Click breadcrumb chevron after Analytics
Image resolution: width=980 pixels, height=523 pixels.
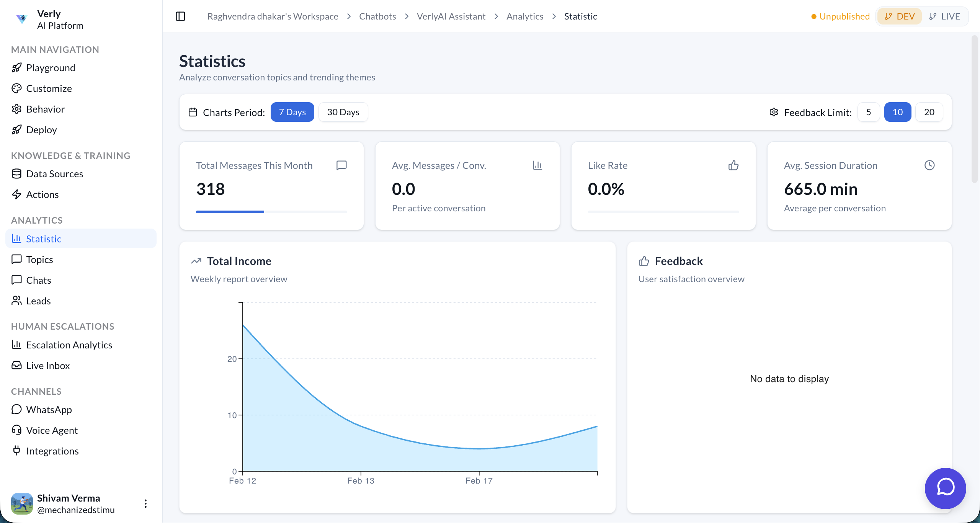tap(554, 16)
